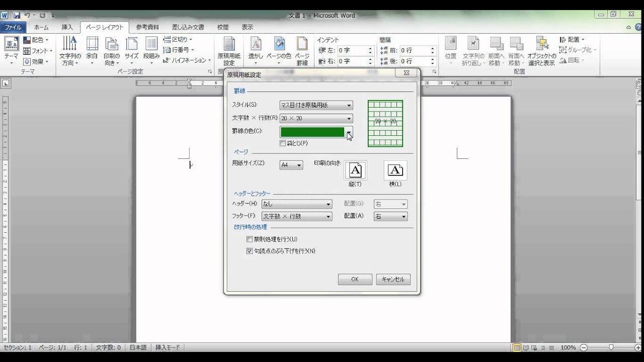This screenshot has height=362, width=644.
Task: Open 文字列の折り返し wrap text menu
Action: point(473,51)
